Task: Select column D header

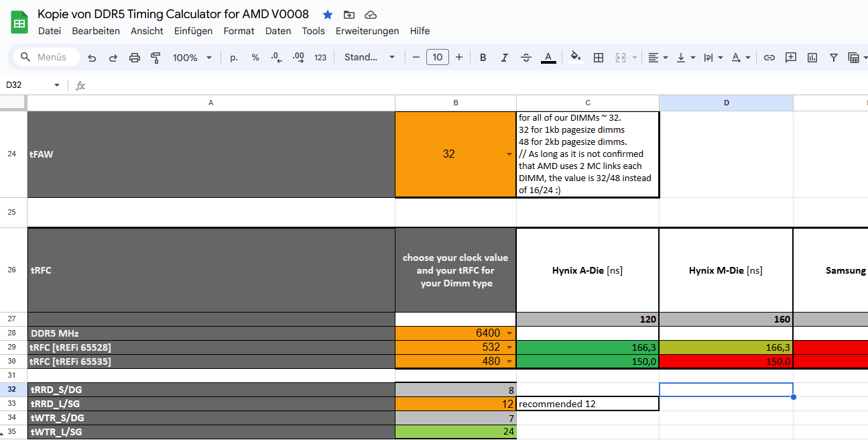Action: pyautogui.click(x=726, y=103)
